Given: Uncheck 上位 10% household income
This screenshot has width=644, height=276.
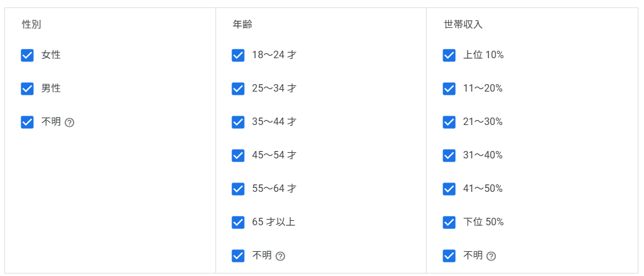Looking at the screenshot, I should coord(450,56).
